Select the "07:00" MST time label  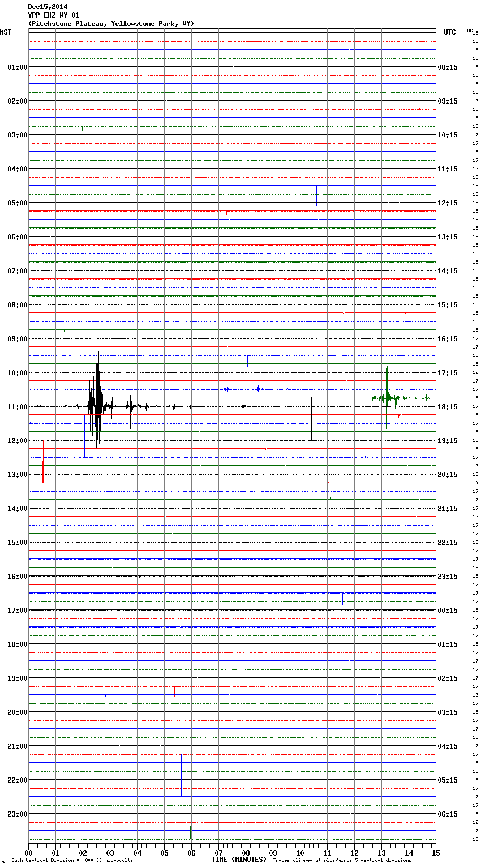click(17, 271)
